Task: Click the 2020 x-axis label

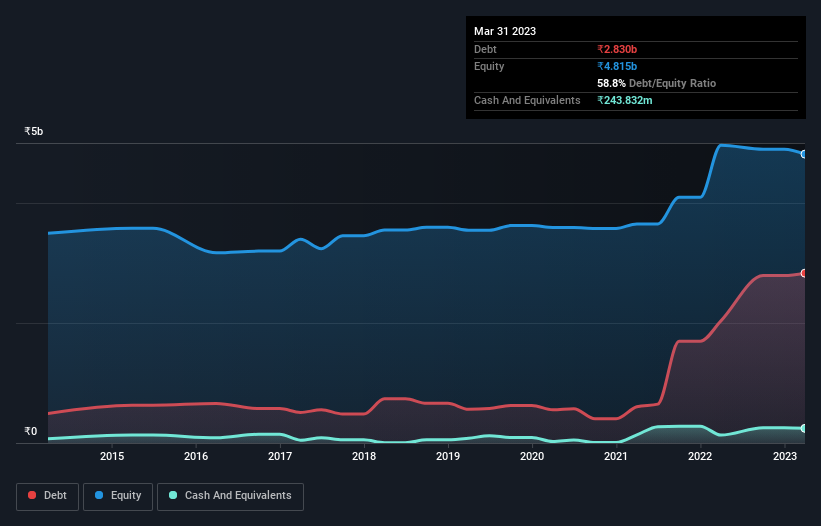Action: point(532,456)
